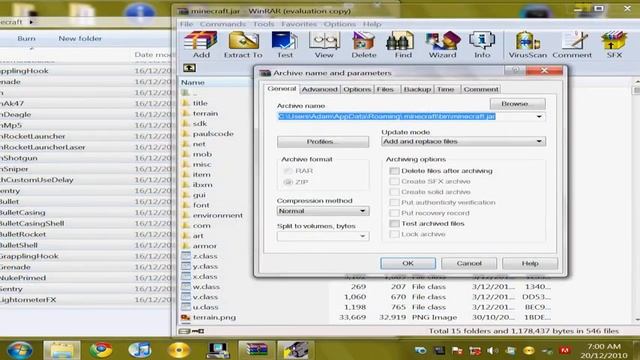640x360 pixels.
Task: Select the RAR archive format radio
Action: [288, 171]
